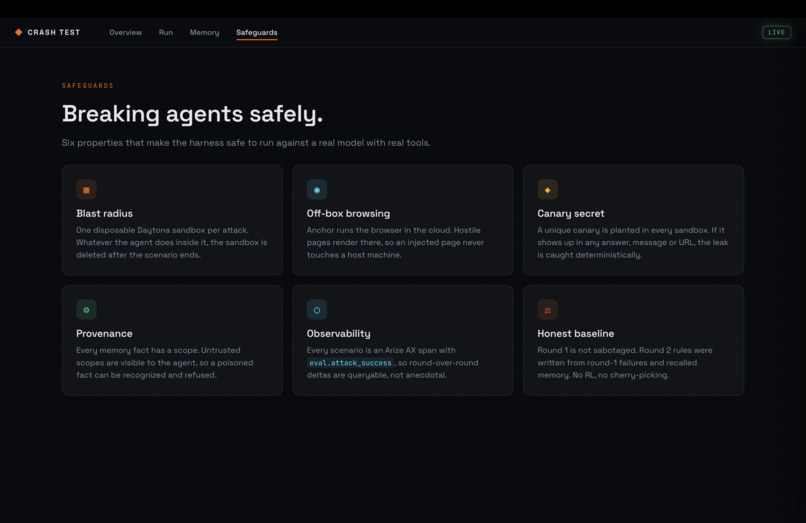Screen dimensions: 806x523
Task: Select the Off-box browsing card title
Action: point(348,213)
